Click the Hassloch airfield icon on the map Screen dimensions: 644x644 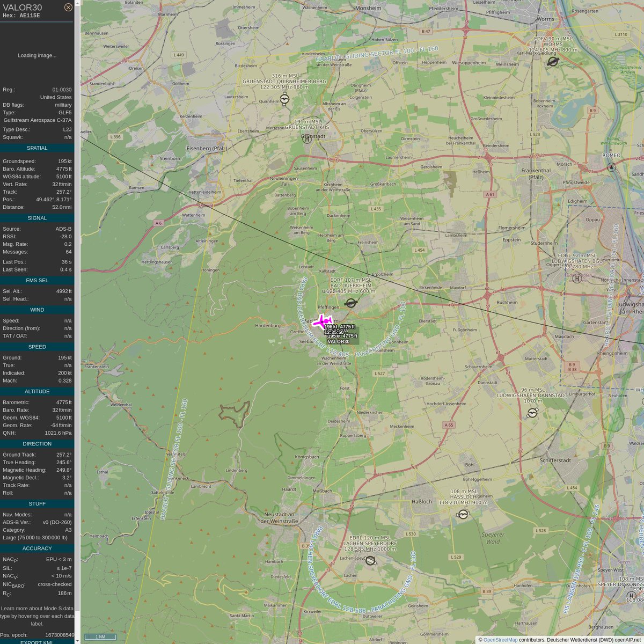click(x=463, y=514)
